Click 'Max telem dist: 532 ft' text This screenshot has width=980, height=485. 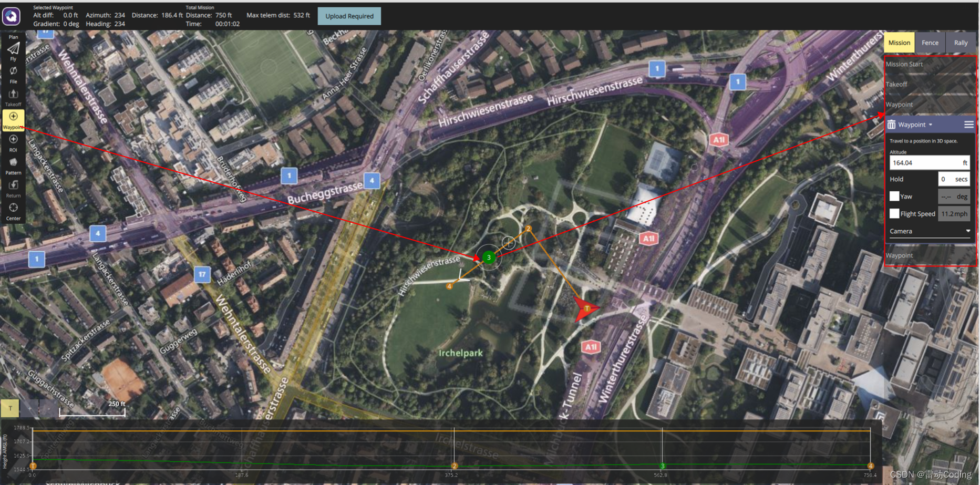pyautogui.click(x=278, y=15)
